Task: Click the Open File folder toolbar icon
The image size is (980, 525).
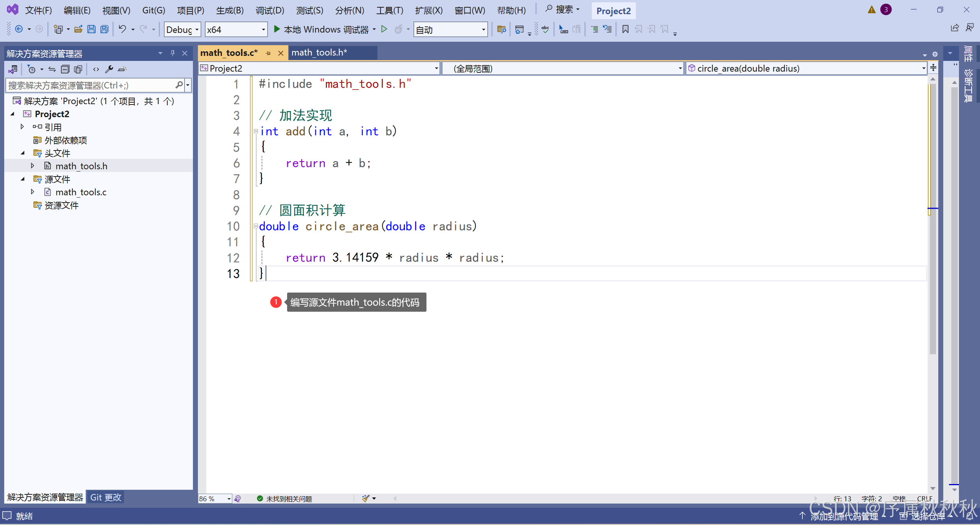Action: (x=78, y=29)
